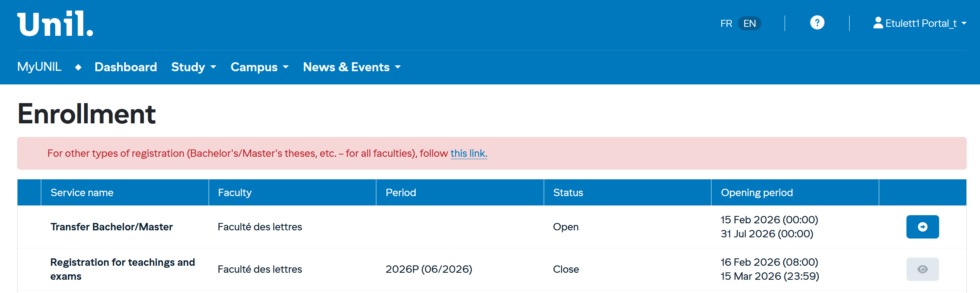Go to the Dashboard menu item
The height and width of the screenshot is (293, 980).
[126, 67]
